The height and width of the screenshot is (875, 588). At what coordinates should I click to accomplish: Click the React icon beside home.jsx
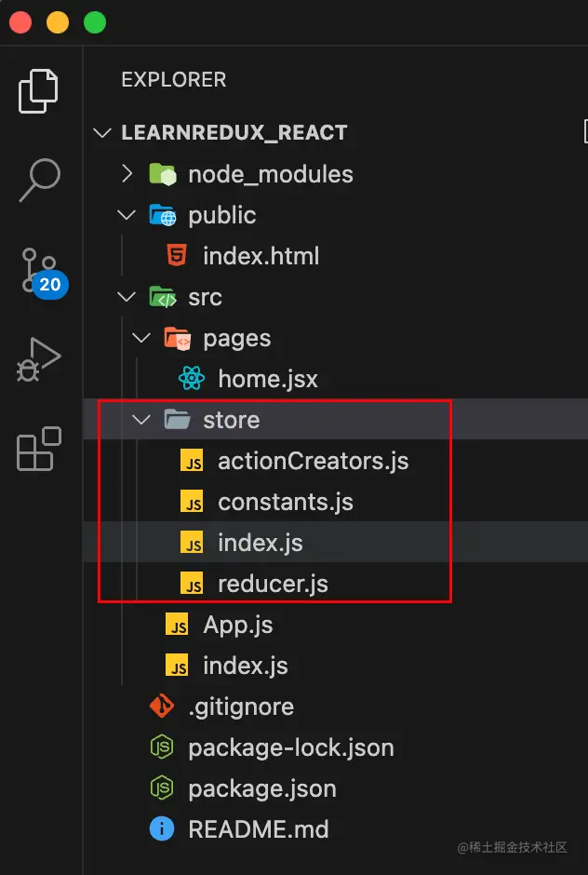coord(192,379)
